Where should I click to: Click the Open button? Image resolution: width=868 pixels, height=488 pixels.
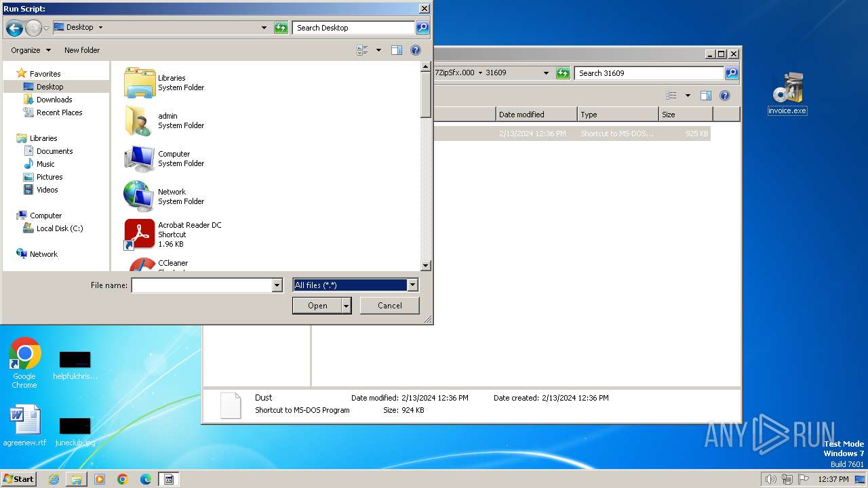[x=317, y=306]
